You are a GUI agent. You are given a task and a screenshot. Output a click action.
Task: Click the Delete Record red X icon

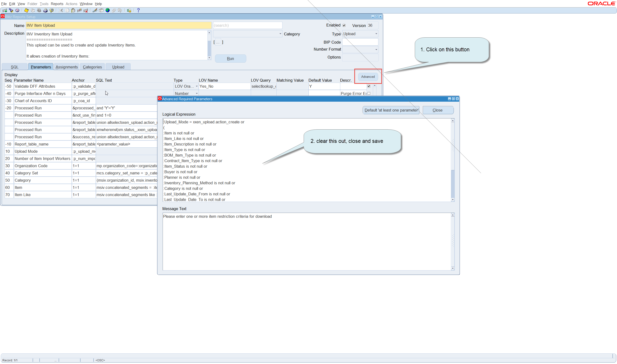click(86, 10)
